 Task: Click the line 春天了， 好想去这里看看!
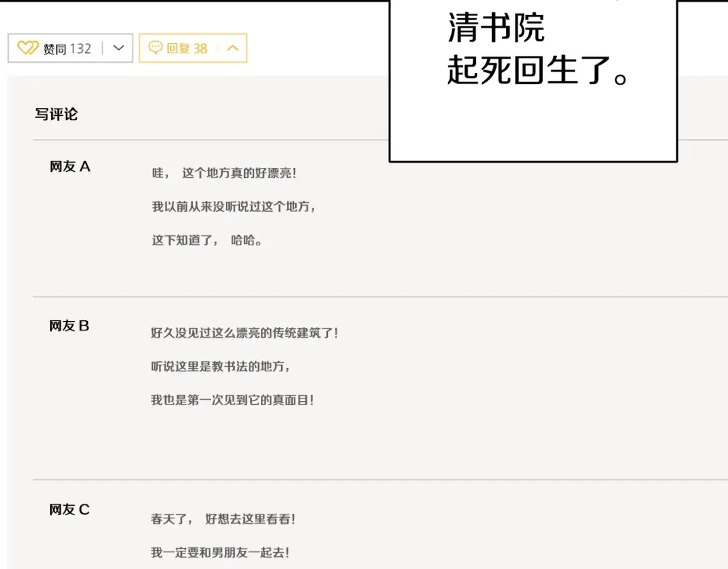[223, 519]
